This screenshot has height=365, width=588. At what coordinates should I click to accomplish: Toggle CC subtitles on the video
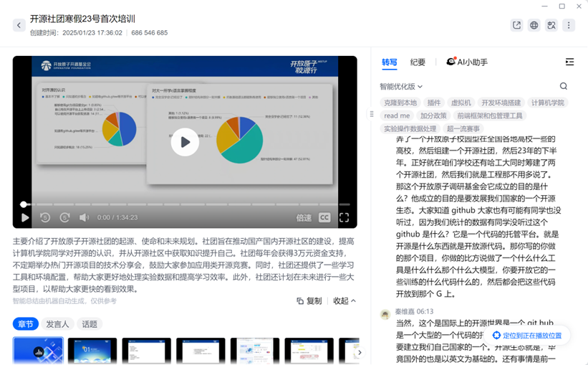click(324, 217)
